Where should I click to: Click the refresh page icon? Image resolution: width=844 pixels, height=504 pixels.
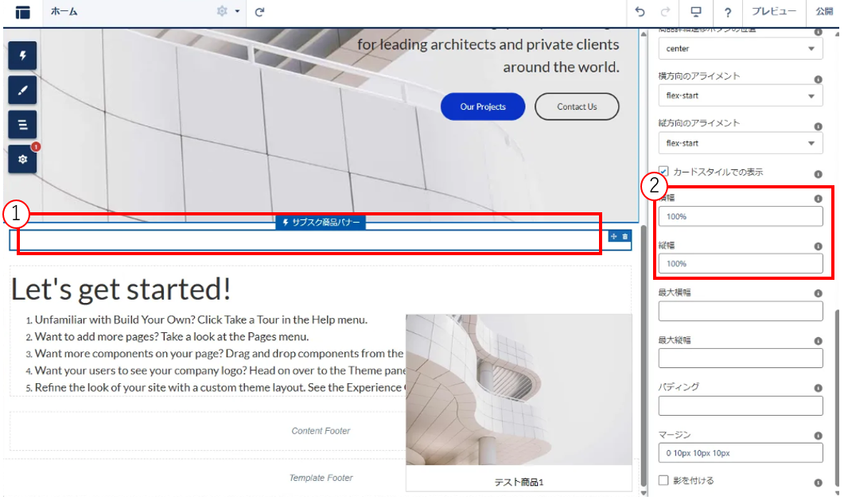(x=260, y=12)
